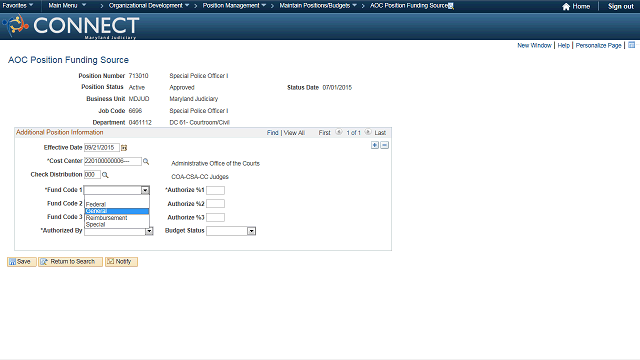Select Federal in fund code list
Viewport: 640px width, 360px height.
(117, 204)
